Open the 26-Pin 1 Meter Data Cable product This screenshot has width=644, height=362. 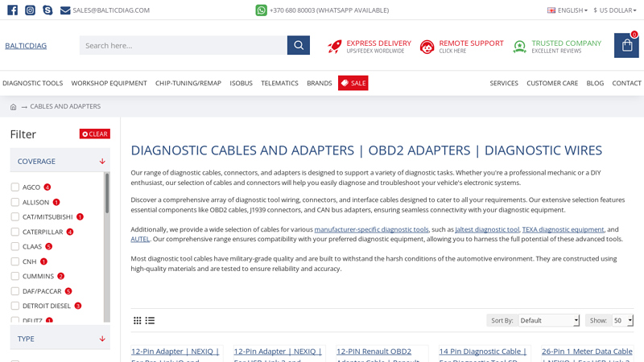[x=587, y=355]
